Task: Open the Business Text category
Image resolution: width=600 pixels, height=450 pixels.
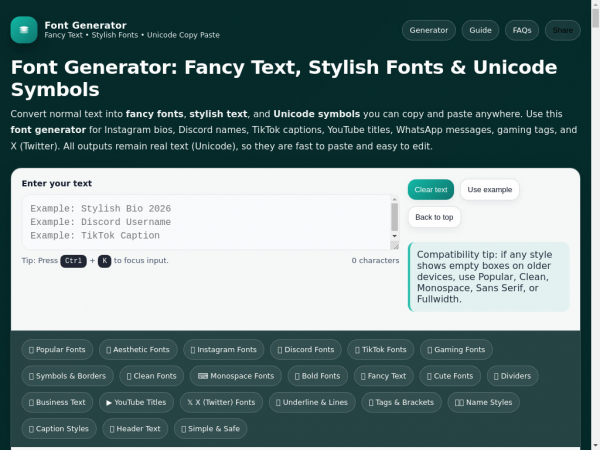Action: [57, 403]
